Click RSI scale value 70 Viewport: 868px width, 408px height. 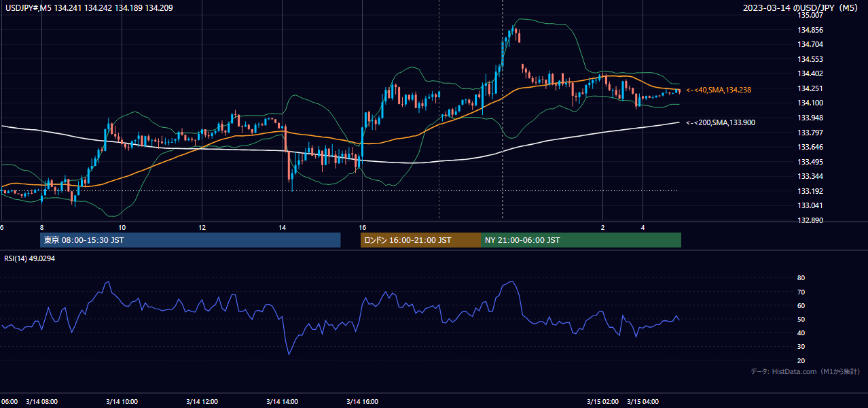pos(801,292)
